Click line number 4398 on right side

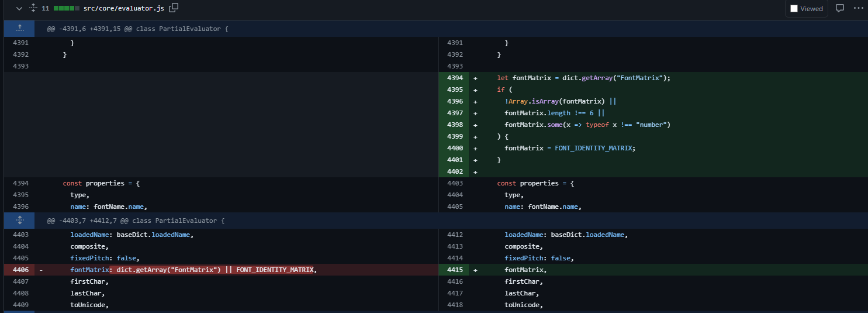tap(454, 125)
